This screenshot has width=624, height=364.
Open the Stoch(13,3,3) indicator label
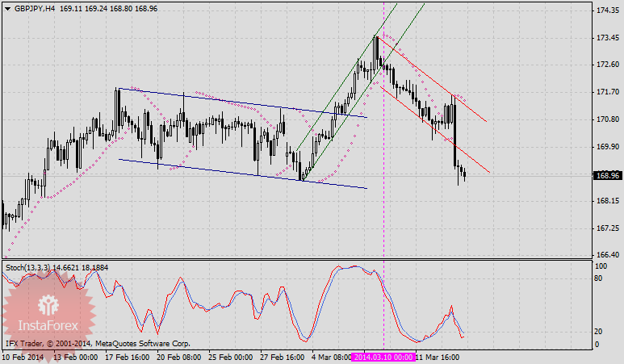(31, 266)
